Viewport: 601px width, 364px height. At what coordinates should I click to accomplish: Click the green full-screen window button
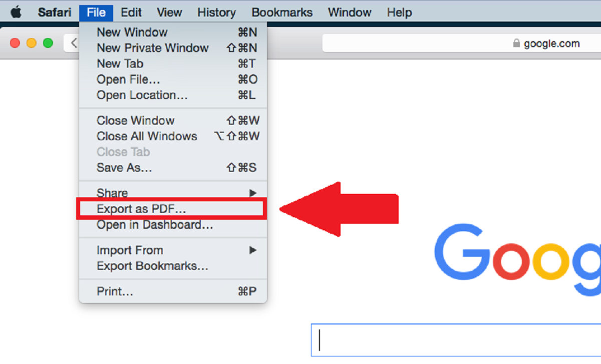pyautogui.click(x=48, y=44)
